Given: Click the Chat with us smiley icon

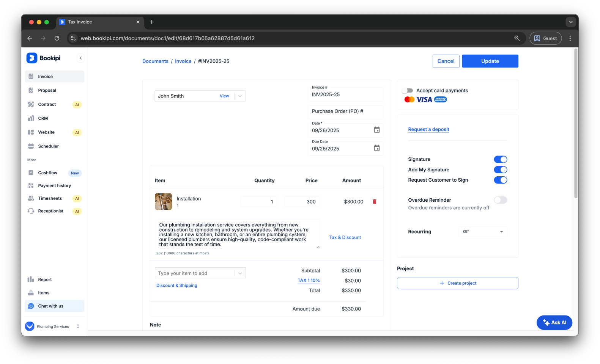Looking at the screenshot, I should tap(31, 306).
